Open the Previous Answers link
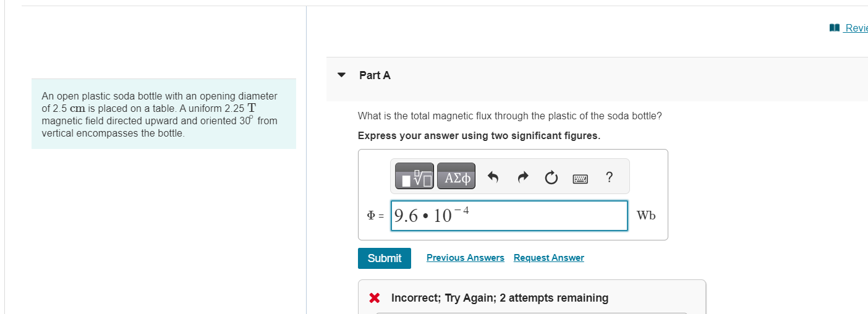868x314 pixels. [465, 258]
